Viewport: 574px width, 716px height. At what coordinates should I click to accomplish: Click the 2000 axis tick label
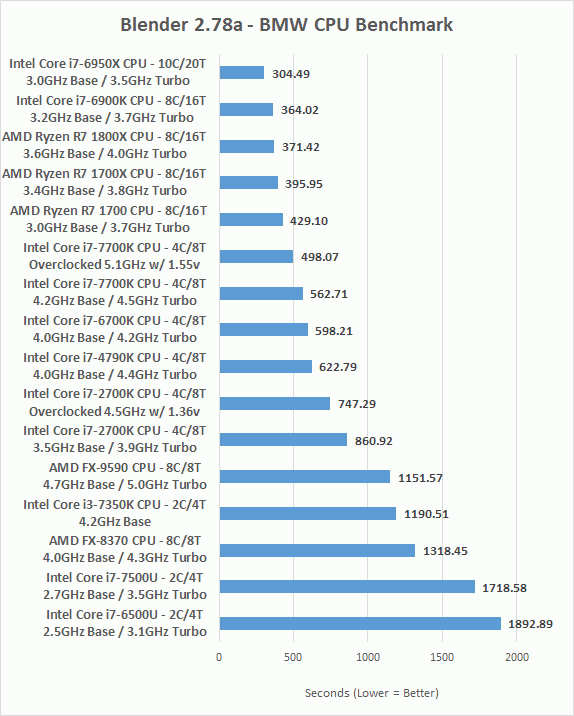pos(516,657)
